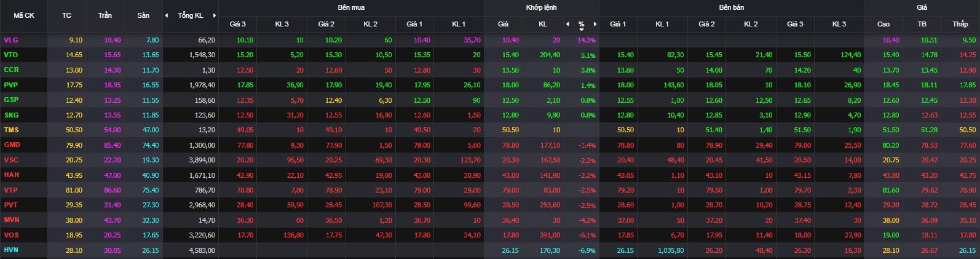The height and width of the screenshot is (259, 980).
Task: Click GMD matched volume 177,10
Action: click(550, 145)
